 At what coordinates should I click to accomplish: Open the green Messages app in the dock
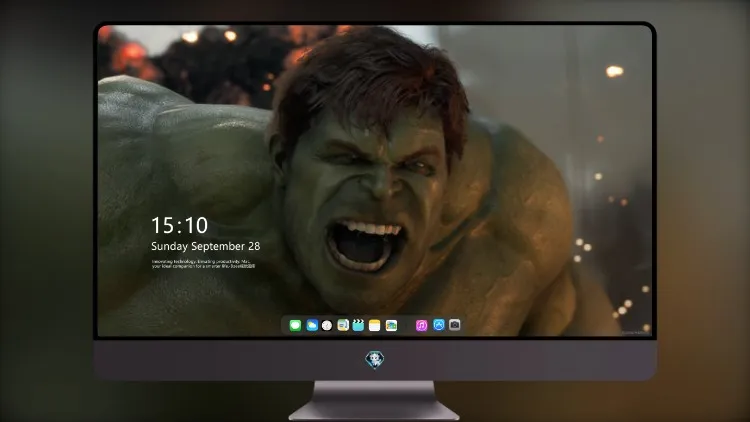(295, 325)
